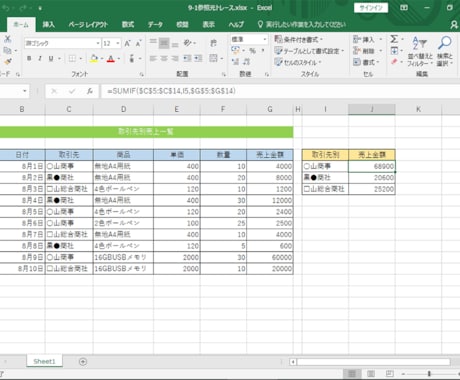Open the データ ribbon tab
The width and height of the screenshot is (460, 380).
[155, 25]
